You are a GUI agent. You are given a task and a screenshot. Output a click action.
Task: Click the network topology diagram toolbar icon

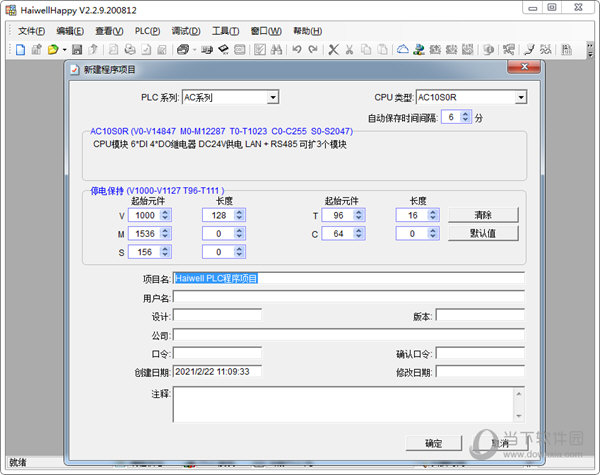point(509,50)
